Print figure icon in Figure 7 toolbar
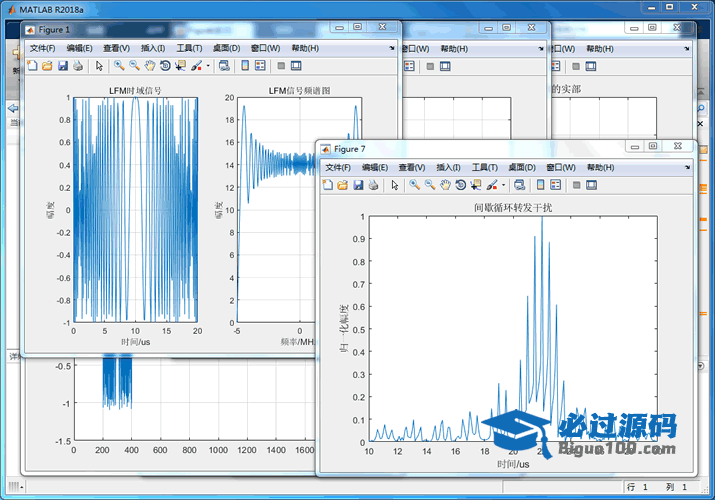The width and height of the screenshot is (715, 500). (373, 185)
